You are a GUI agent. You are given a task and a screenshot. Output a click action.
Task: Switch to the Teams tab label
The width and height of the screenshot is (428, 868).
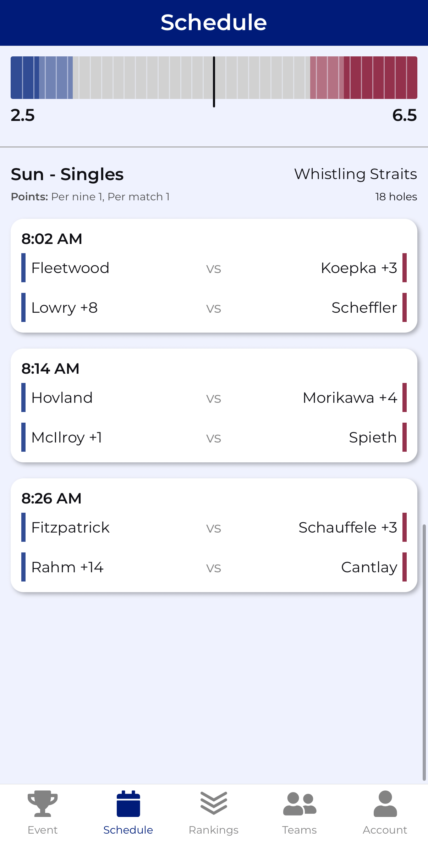pos(300,830)
